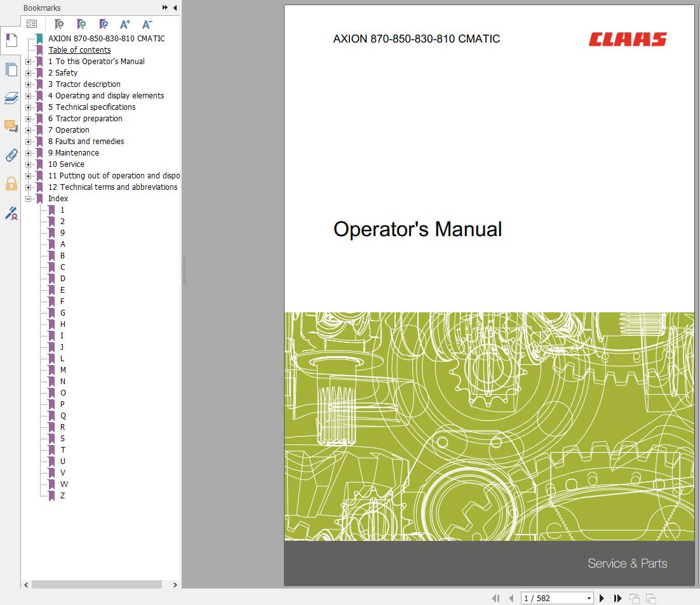Open the Pages thumbnails panel icon

coord(11,70)
